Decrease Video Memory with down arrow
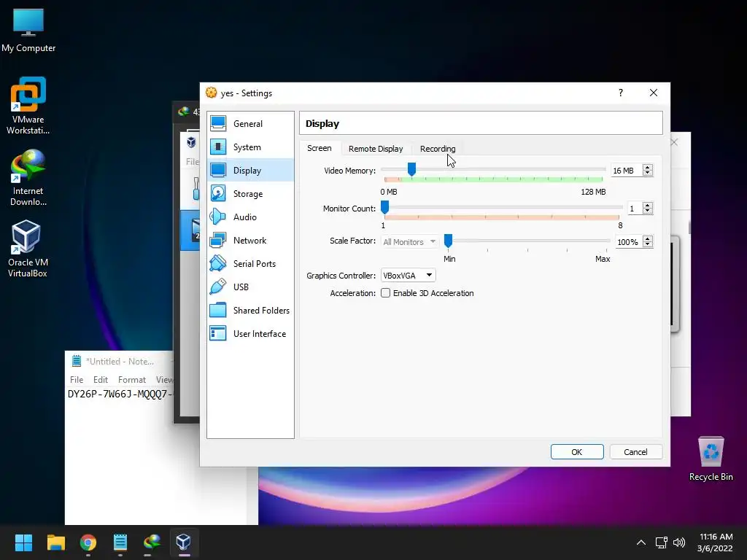The image size is (747, 560). [x=648, y=174]
